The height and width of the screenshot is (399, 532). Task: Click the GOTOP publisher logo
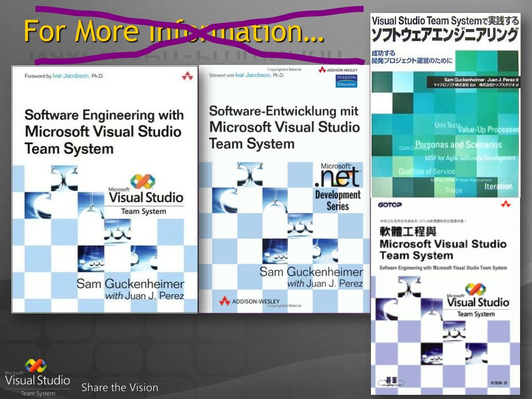coord(390,205)
